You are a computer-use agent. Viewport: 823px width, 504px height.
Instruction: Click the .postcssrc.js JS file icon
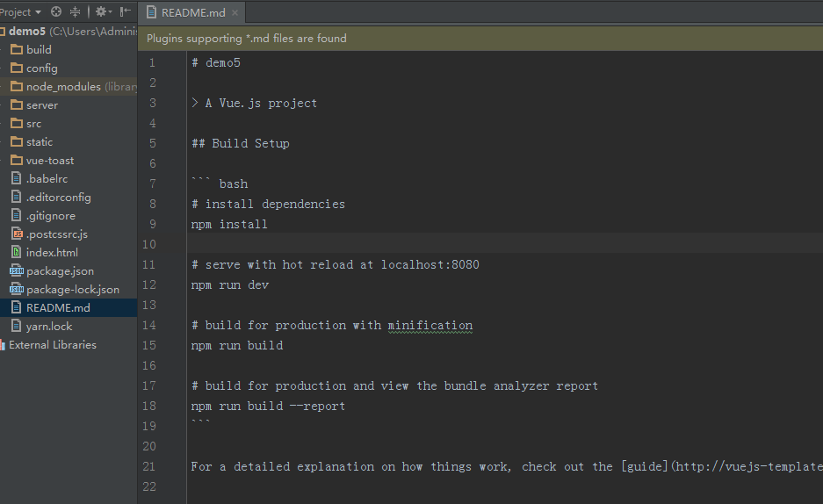pyautogui.click(x=17, y=234)
